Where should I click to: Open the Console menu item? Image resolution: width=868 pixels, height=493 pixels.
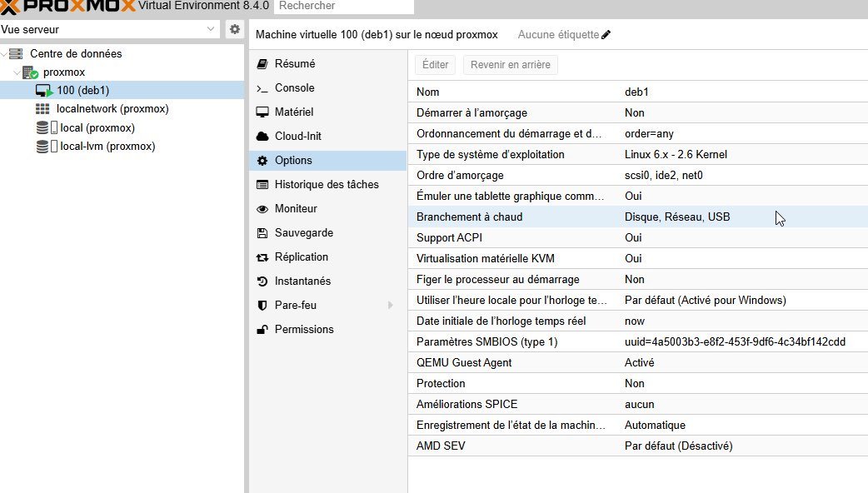pos(294,88)
